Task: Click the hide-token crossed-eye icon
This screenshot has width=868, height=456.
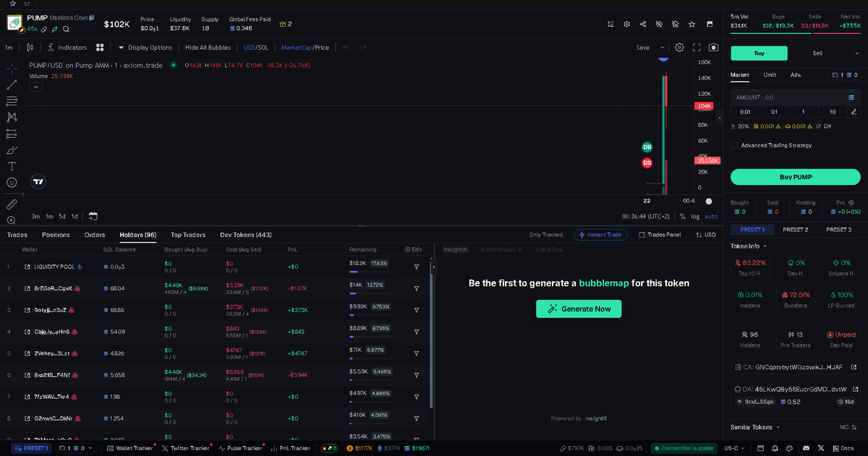Action: point(659,24)
